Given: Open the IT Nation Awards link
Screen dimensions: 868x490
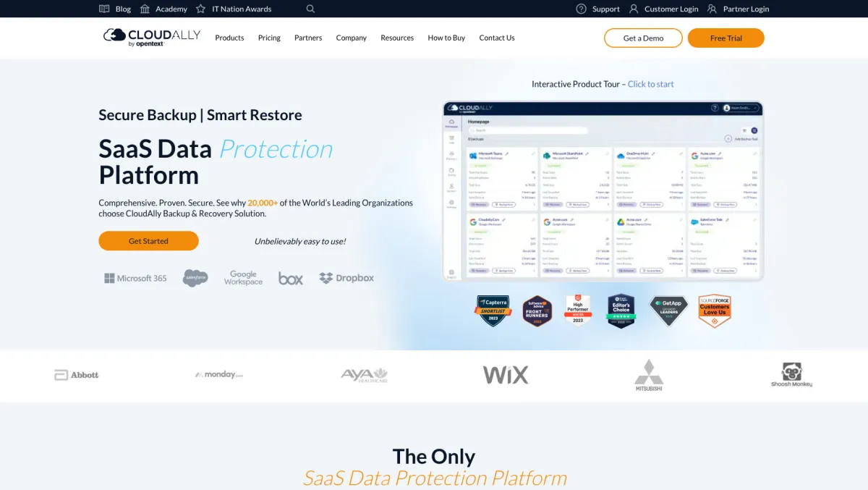Looking at the screenshot, I should (x=242, y=9).
